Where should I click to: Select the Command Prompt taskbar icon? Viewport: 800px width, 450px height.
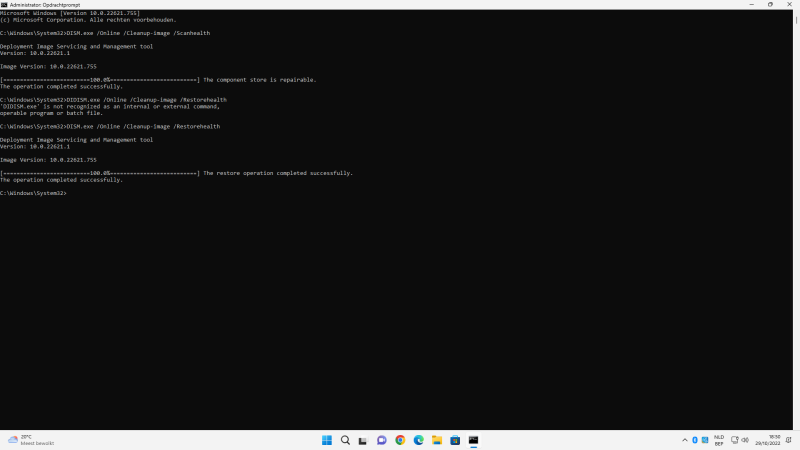(x=473, y=440)
